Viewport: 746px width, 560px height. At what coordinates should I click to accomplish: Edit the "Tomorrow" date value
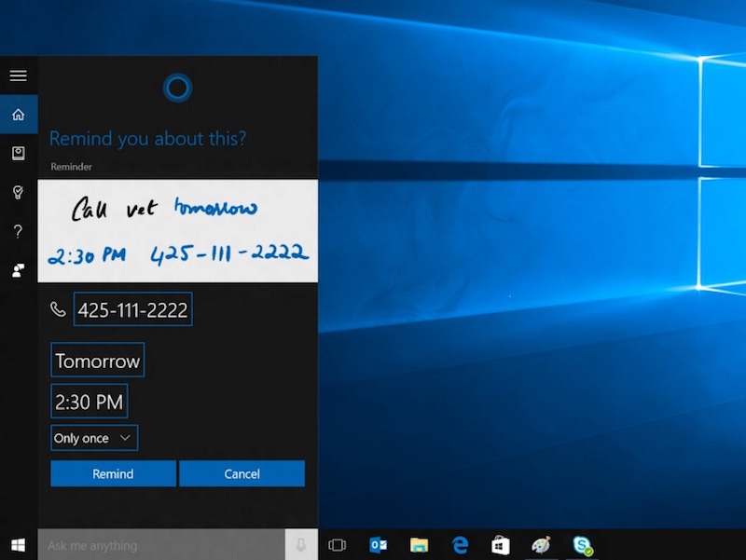tap(97, 360)
